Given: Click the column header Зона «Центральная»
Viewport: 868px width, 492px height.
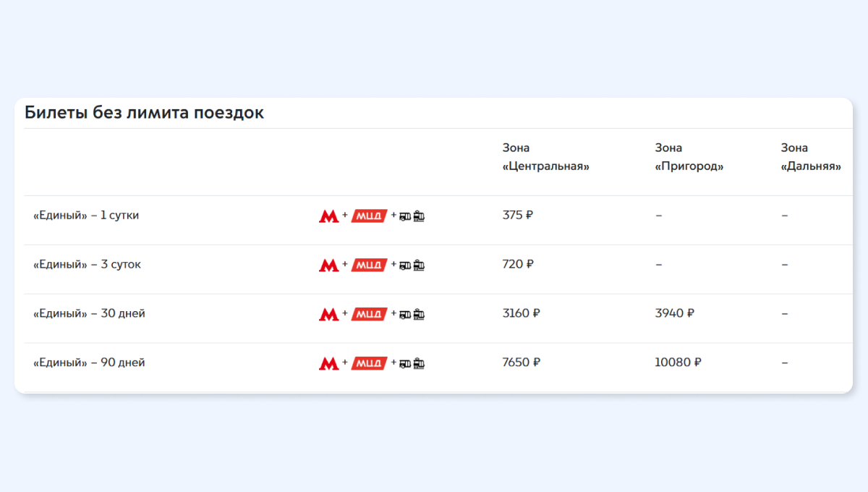Looking at the screenshot, I should click(x=546, y=157).
